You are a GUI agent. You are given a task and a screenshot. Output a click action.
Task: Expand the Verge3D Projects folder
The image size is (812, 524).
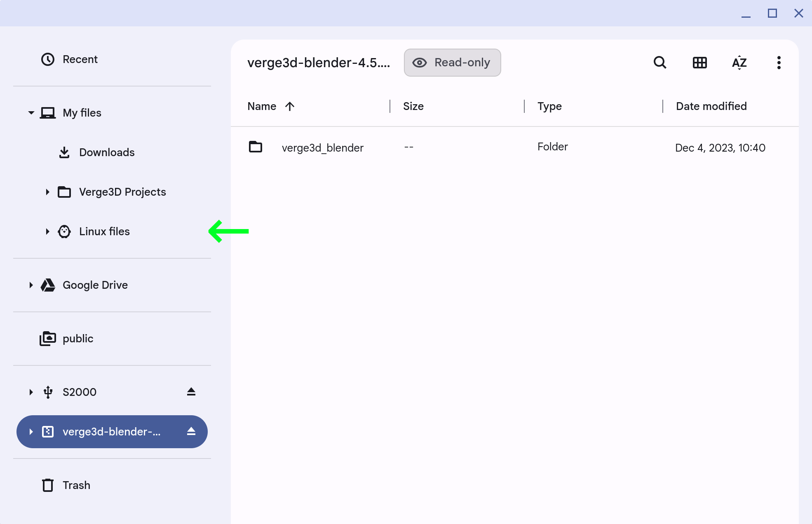(47, 192)
